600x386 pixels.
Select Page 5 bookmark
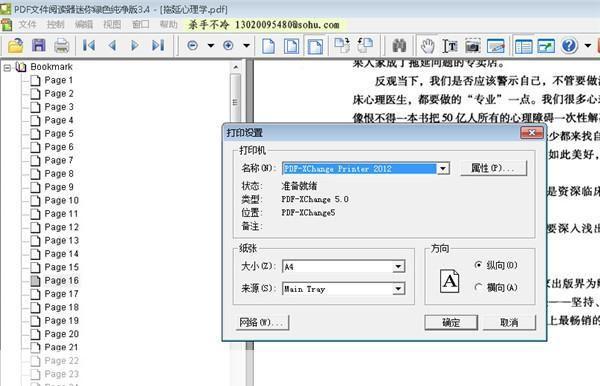(59, 134)
